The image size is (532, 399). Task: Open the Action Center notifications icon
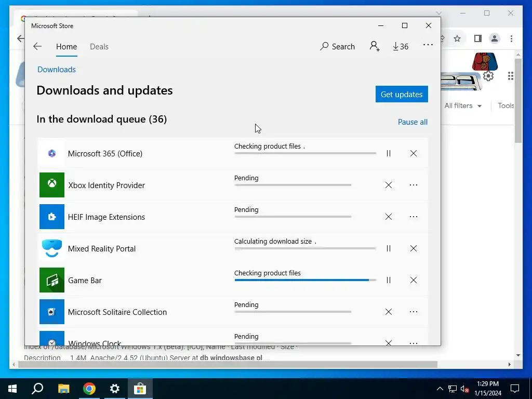[x=515, y=389]
